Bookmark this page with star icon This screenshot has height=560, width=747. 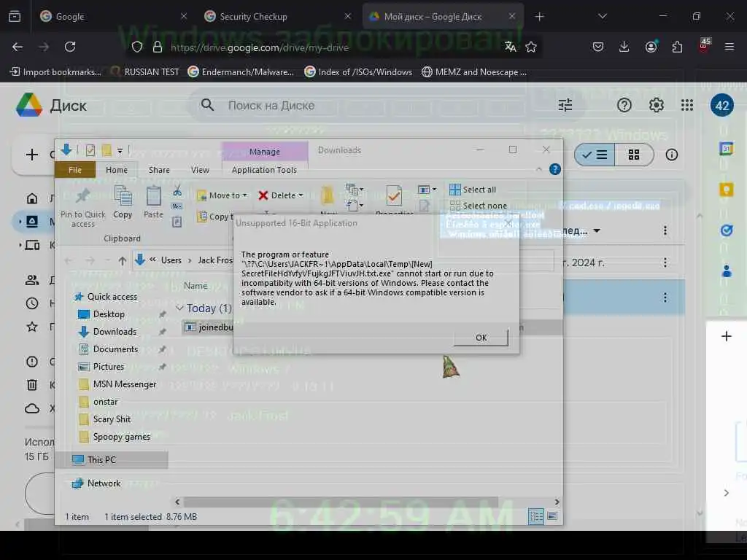coord(531,47)
